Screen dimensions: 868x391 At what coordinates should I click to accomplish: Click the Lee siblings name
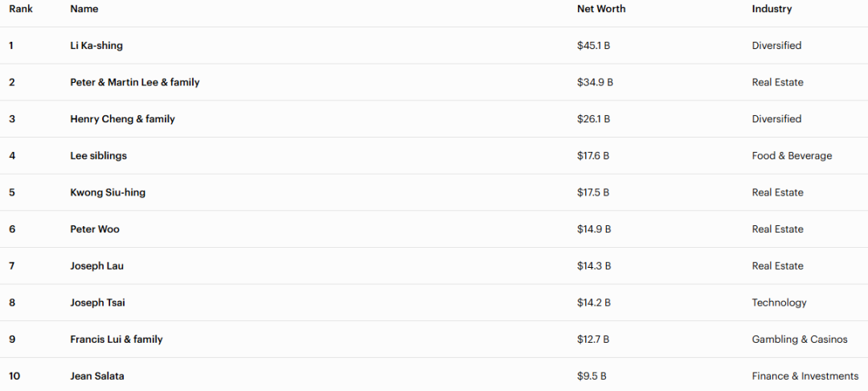(98, 156)
